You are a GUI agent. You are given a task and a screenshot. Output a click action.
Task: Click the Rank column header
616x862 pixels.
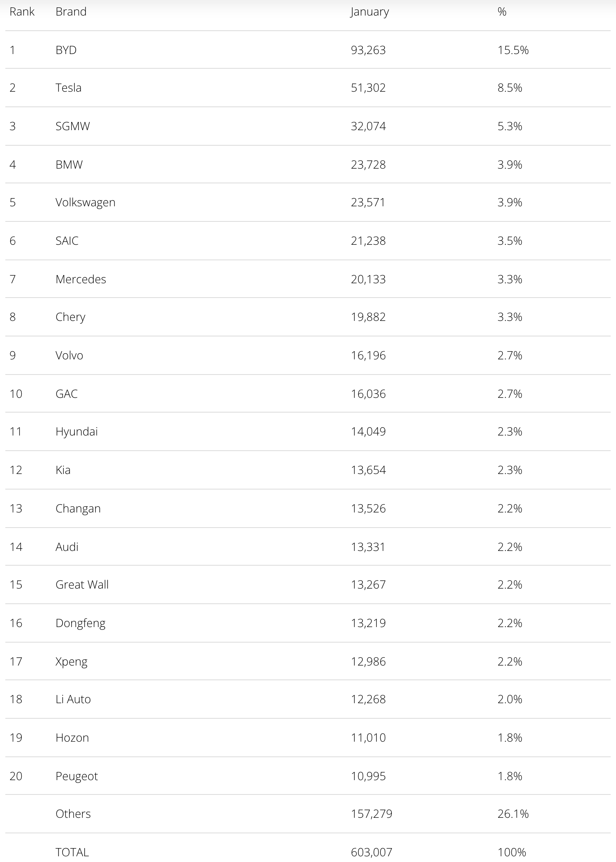pyautogui.click(x=22, y=12)
